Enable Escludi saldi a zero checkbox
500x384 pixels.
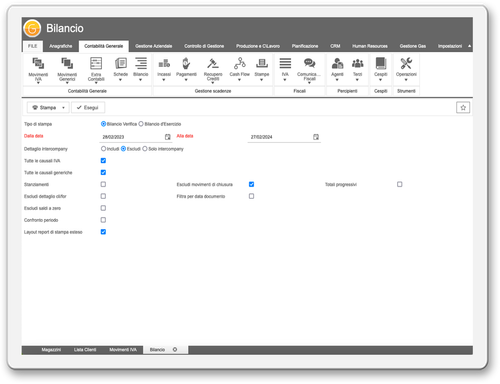pyautogui.click(x=103, y=208)
